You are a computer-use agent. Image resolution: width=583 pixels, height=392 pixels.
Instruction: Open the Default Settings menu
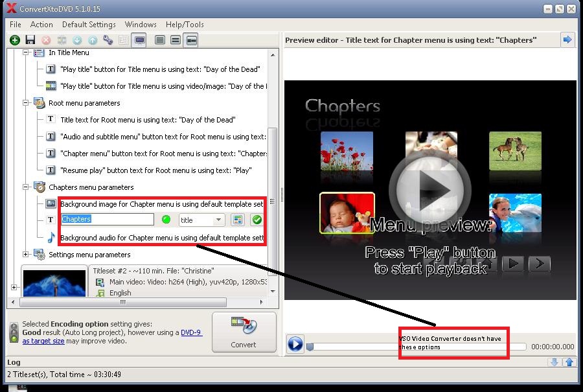89,25
